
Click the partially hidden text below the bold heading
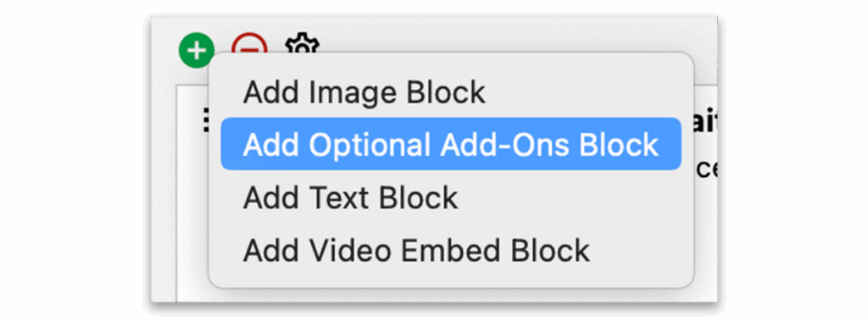click(x=707, y=170)
